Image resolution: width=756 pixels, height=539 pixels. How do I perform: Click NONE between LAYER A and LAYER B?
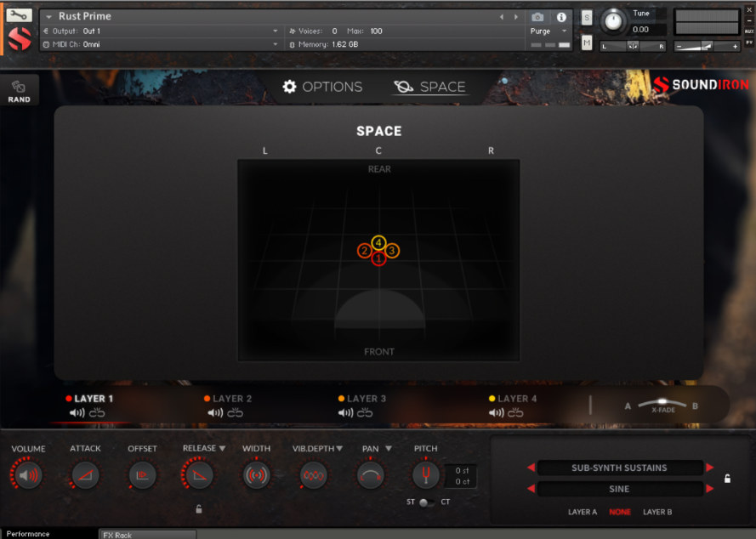coord(619,512)
